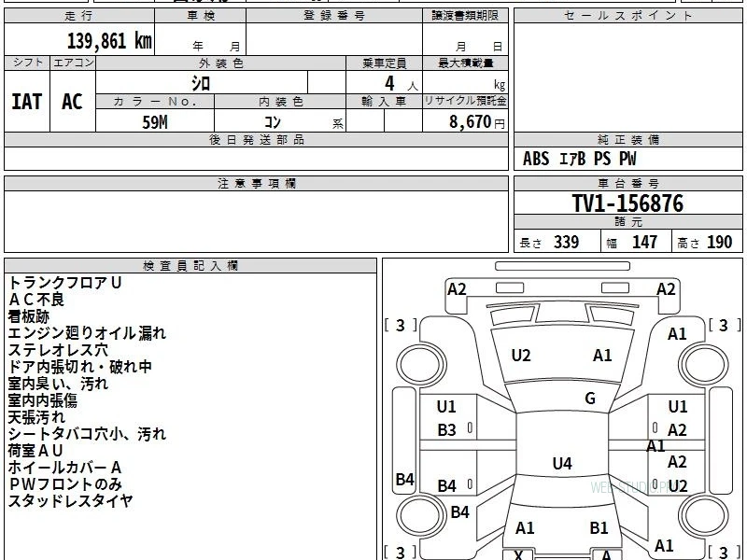The width and height of the screenshot is (747, 560).
Task: Select the note トランクフロアU
Action: click(x=65, y=283)
